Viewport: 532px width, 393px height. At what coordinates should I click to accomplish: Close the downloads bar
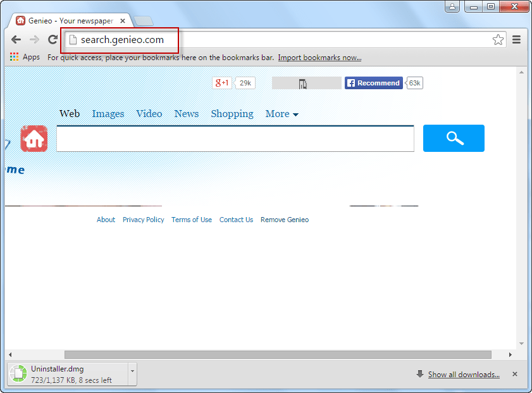pos(515,374)
